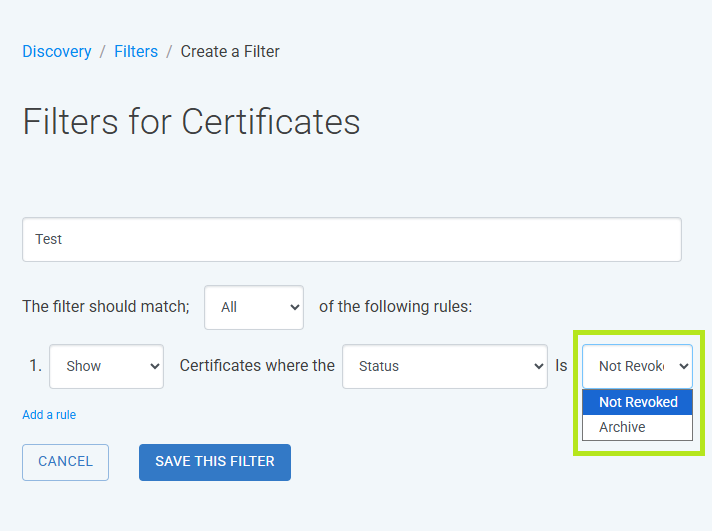
Task: Click SAVE THIS FILTER button
Action: pyautogui.click(x=215, y=462)
